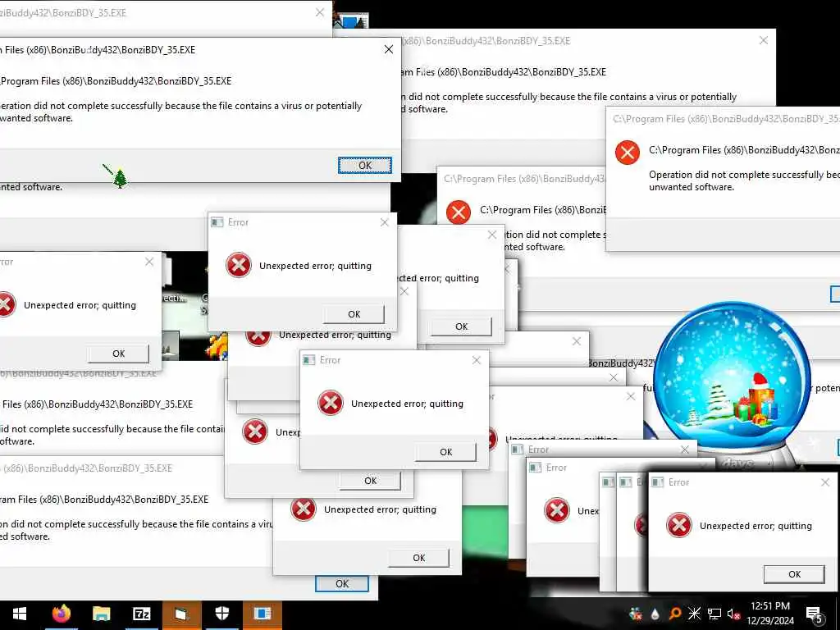
Task: Click the white starburst tray icon
Action: click(x=694, y=614)
